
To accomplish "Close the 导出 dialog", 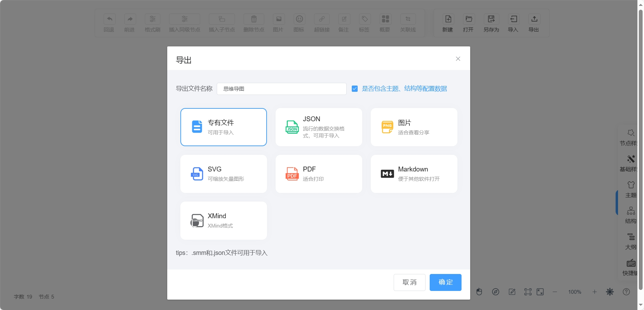I will click(x=458, y=59).
